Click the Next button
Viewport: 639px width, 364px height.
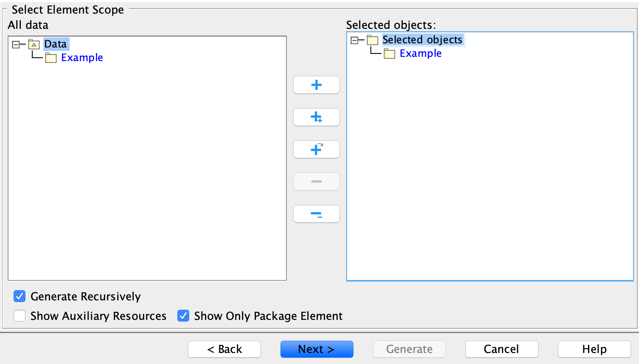[x=317, y=349]
